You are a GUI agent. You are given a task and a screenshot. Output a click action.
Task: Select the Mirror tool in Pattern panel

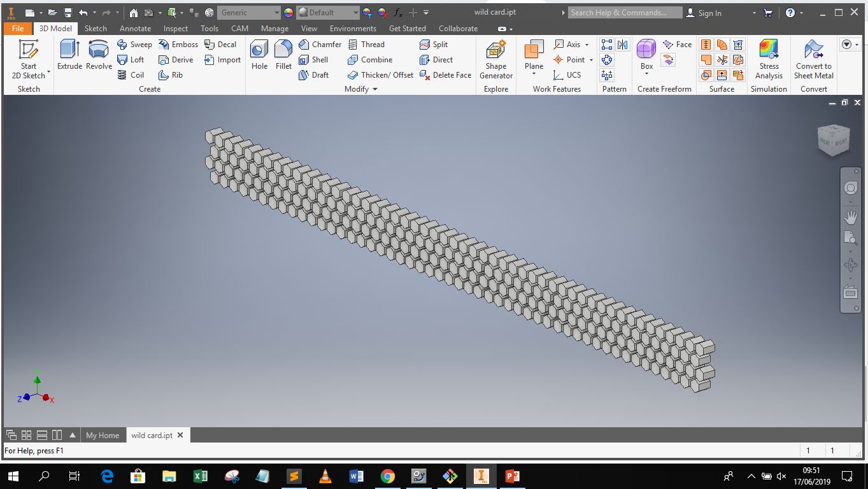(x=622, y=45)
